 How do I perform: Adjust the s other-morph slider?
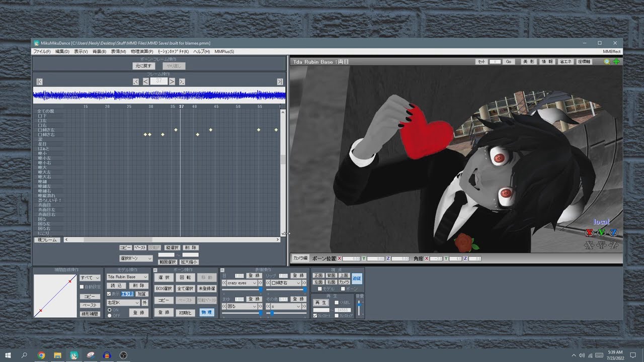pyautogui.click(x=286, y=313)
